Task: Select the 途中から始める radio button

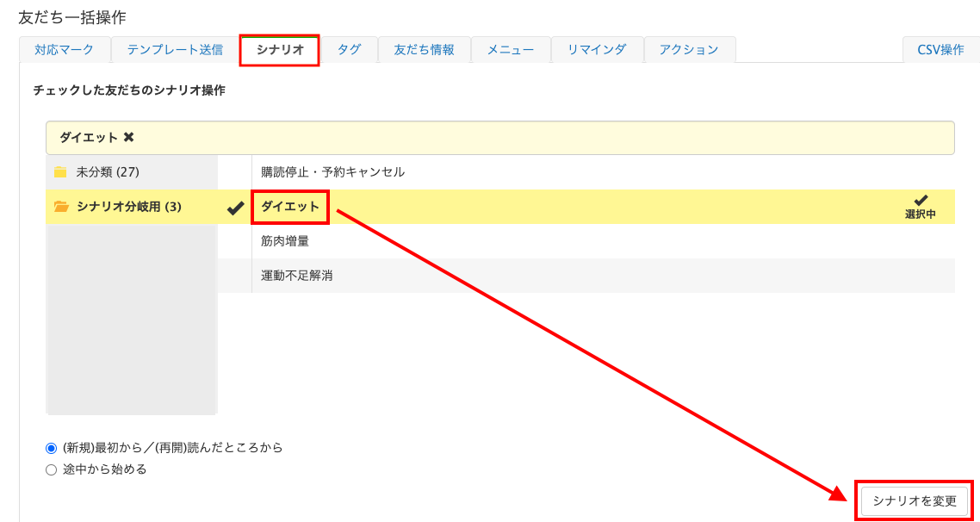Action: pyautogui.click(x=51, y=469)
